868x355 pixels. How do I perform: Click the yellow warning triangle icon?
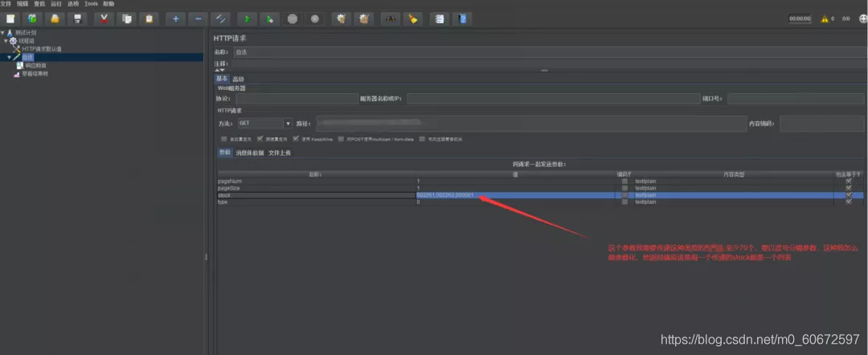[x=825, y=18]
